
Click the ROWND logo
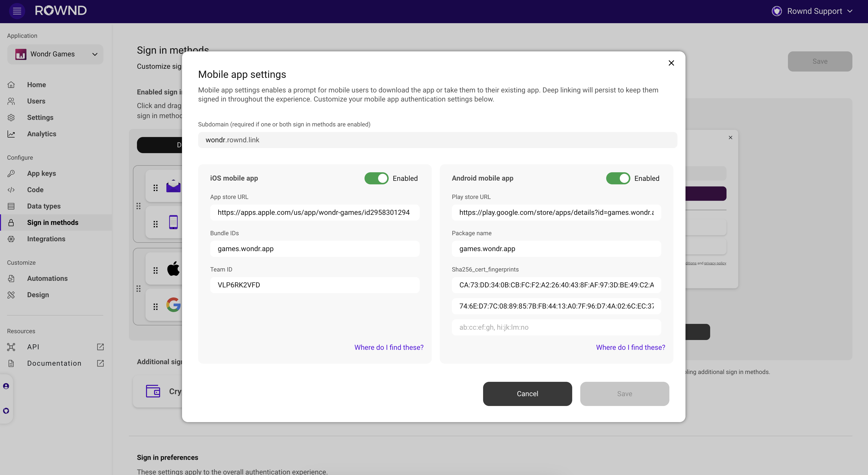coord(61,10)
